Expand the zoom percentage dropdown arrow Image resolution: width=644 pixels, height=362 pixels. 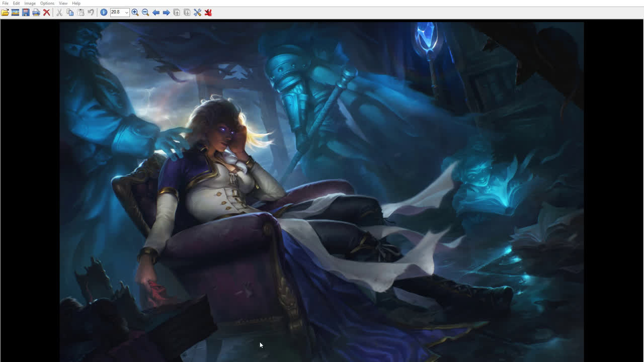127,12
